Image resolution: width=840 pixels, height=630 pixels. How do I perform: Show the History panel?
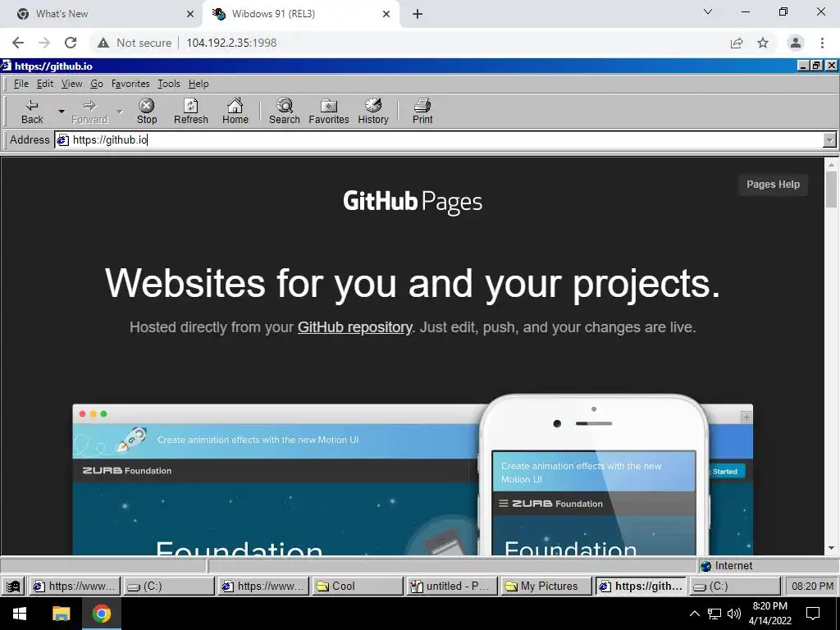tap(373, 112)
